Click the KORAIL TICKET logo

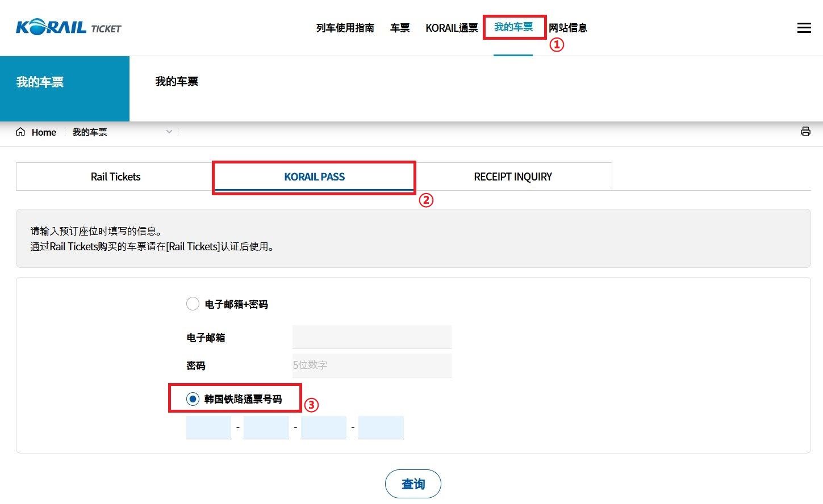coord(68,27)
